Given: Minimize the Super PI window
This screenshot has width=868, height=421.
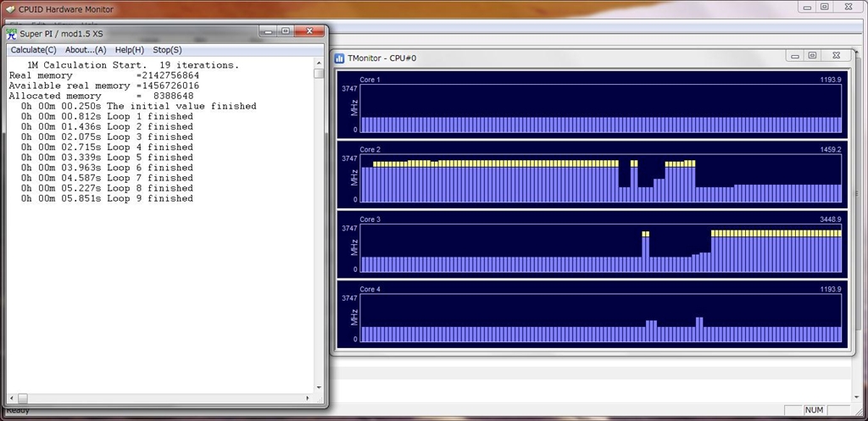Looking at the screenshot, I should (270, 31).
